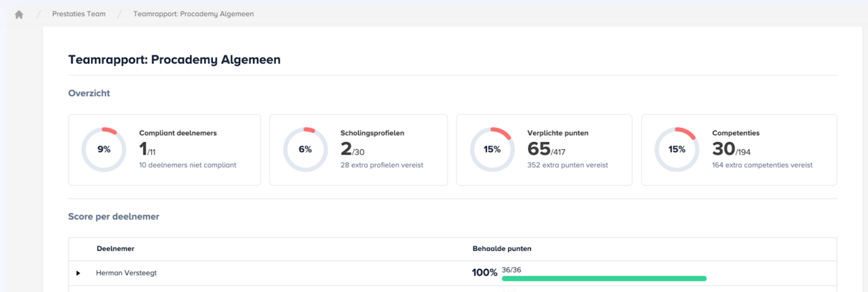Expand the Herman Versteegt row arrow

[x=78, y=273]
